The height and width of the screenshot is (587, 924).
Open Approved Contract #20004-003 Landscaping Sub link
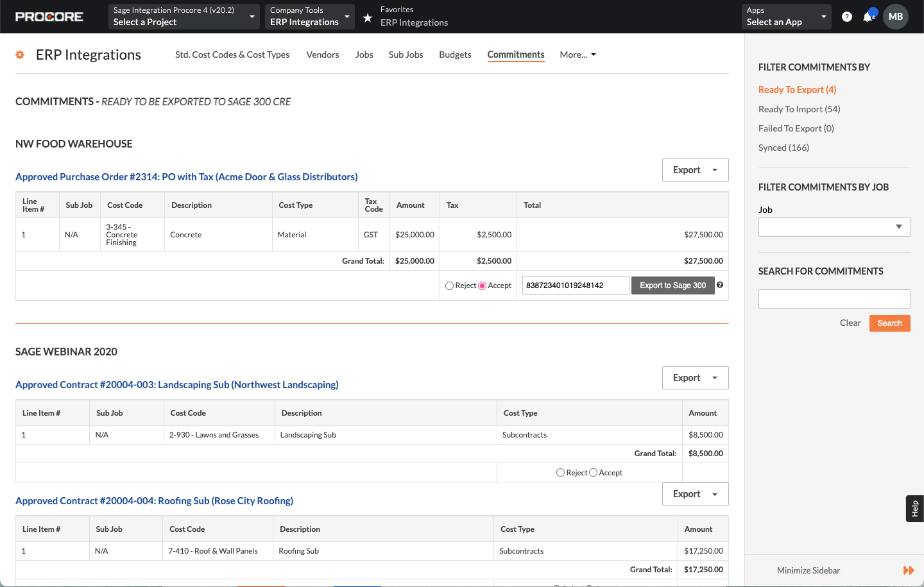click(x=177, y=384)
